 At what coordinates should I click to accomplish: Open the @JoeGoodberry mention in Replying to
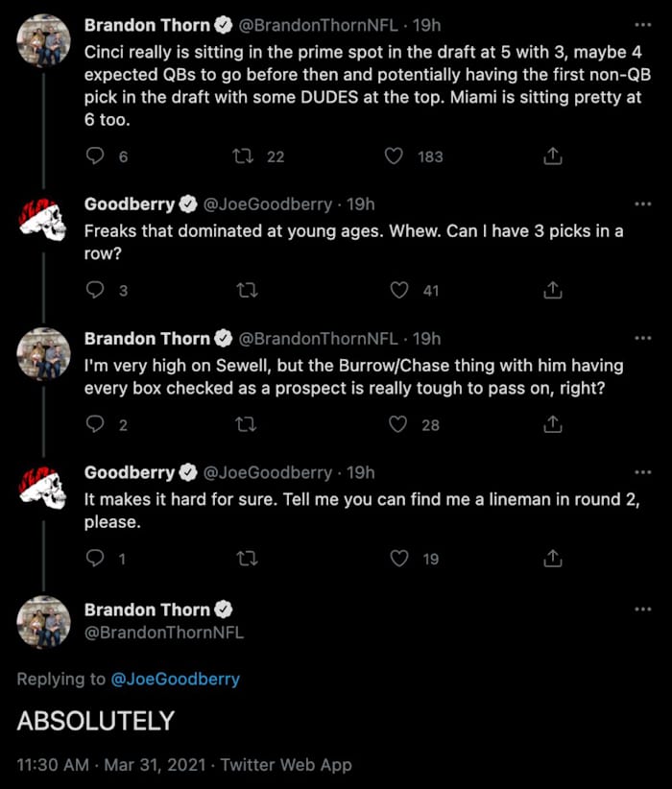176,679
